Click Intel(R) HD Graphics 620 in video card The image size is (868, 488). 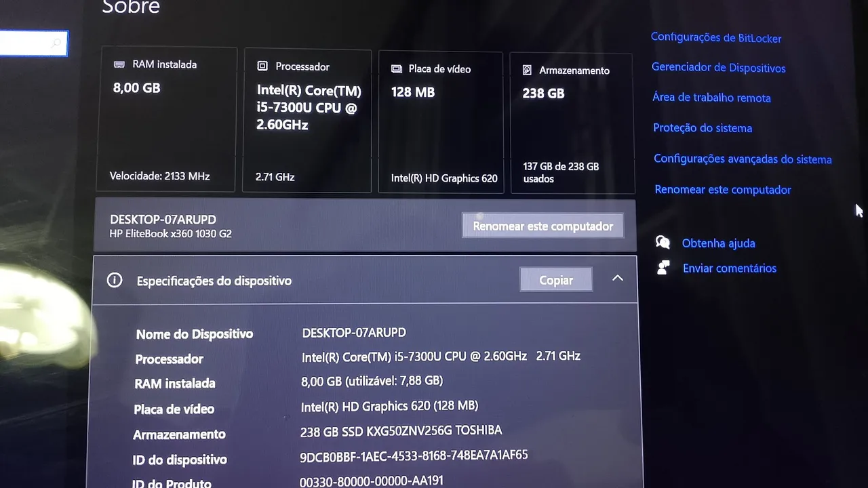coord(444,178)
